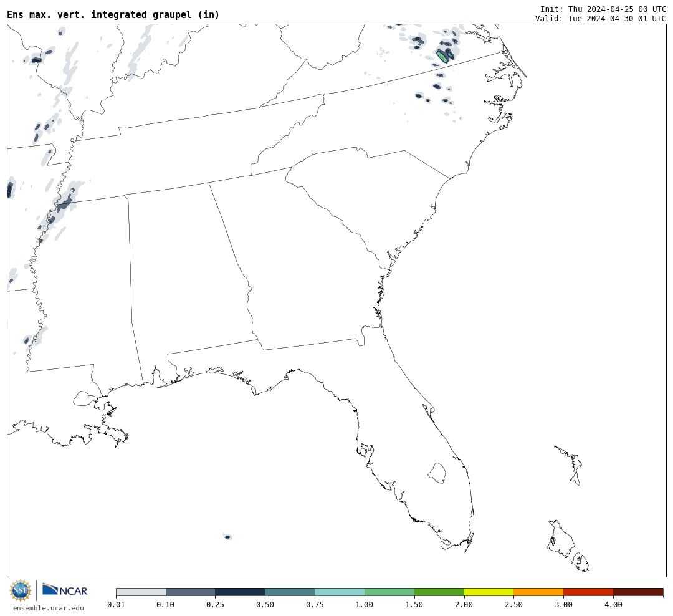Click the 'Valid: Tue 2024-04-30 01 UTC' label
673x616 pixels.
click(x=601, y=19)
